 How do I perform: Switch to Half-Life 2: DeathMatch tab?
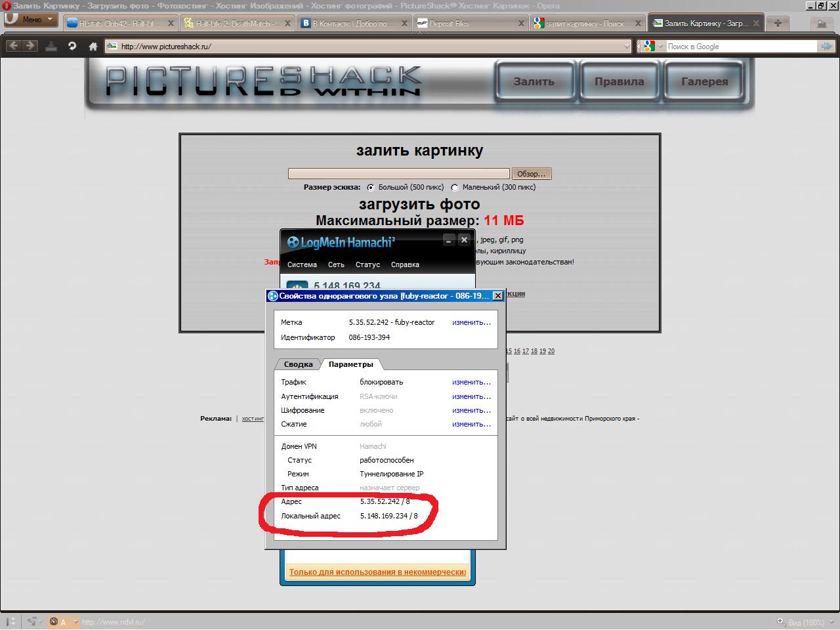(x=237, y=23)
